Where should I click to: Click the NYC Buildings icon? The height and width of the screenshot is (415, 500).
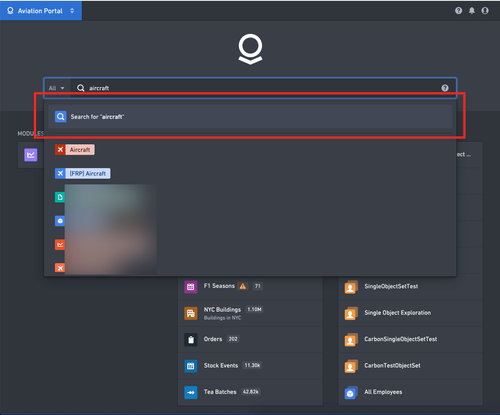[191, 313]
